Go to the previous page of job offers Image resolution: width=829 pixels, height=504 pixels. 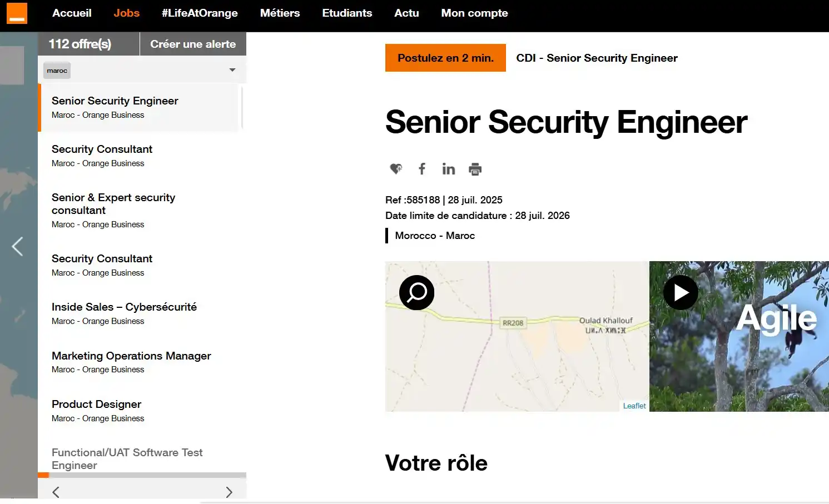pyautogui.click(x=56, y=492)
